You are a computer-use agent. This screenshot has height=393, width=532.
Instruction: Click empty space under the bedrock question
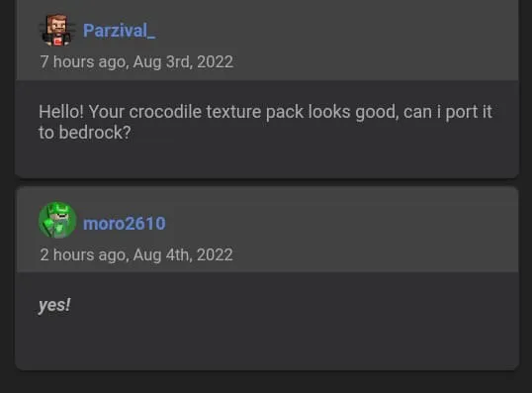click(267, 158)
